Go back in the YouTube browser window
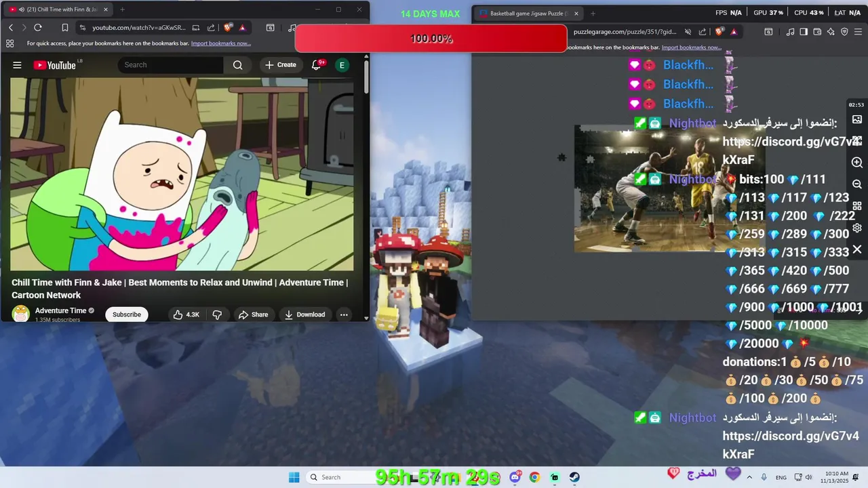Screen dimensions: 868x488 [11, 28]
